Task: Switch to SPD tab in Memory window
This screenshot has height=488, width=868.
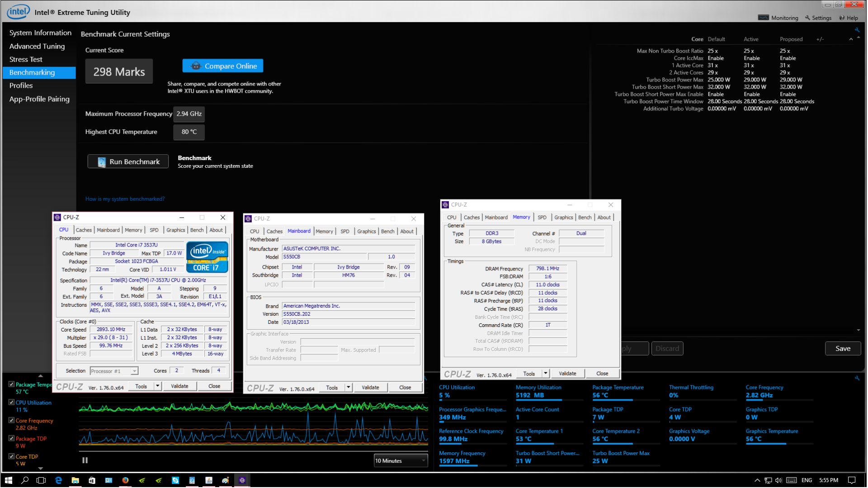Action: (x=542, y=218)
